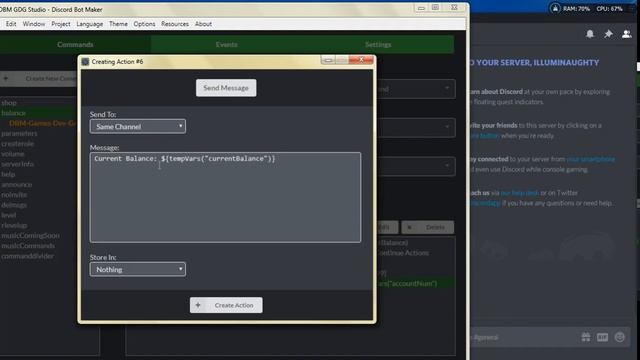Click the Create Action button

226,305
